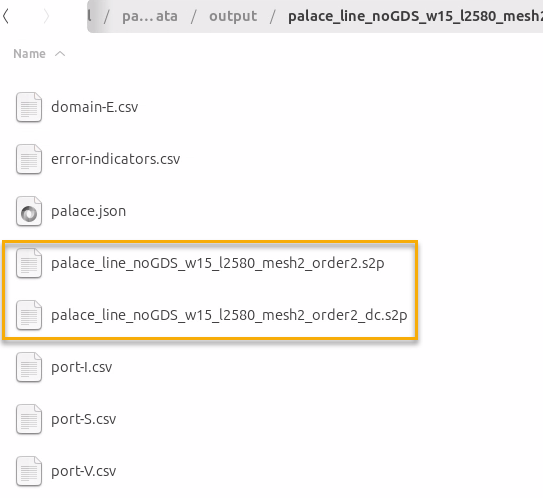Sort files by the Name column header
The image size is (543, 498).
tap(29, 54)
